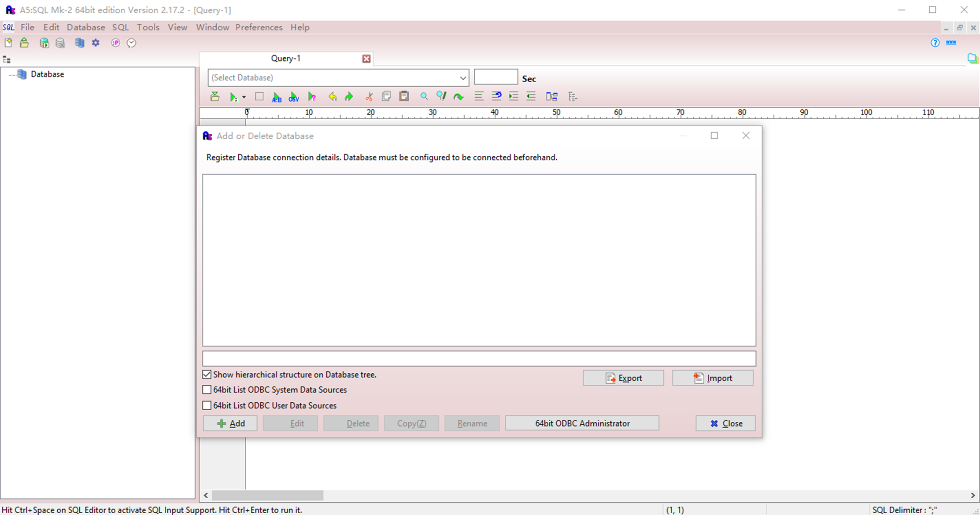Click the decrease indent icon
The width and height of the screenshot is (980, 515).
click(x=531, y=96)
